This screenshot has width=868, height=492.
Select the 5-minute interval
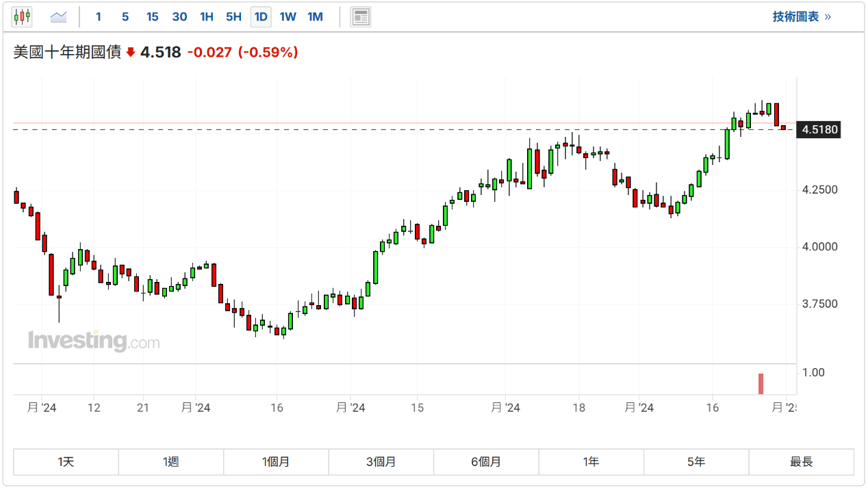pyautogui.click(x=125, y=16)
